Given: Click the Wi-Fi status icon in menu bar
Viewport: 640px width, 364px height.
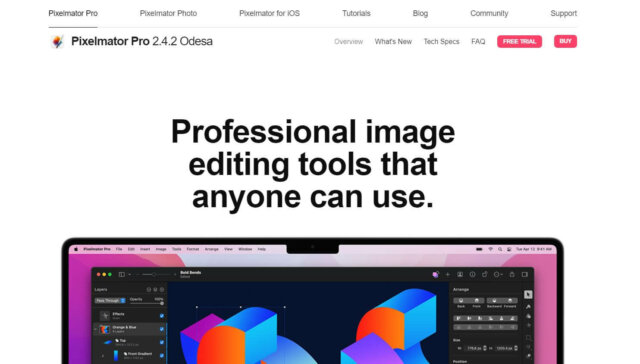Looking at the screenshot, I should 491,249.
